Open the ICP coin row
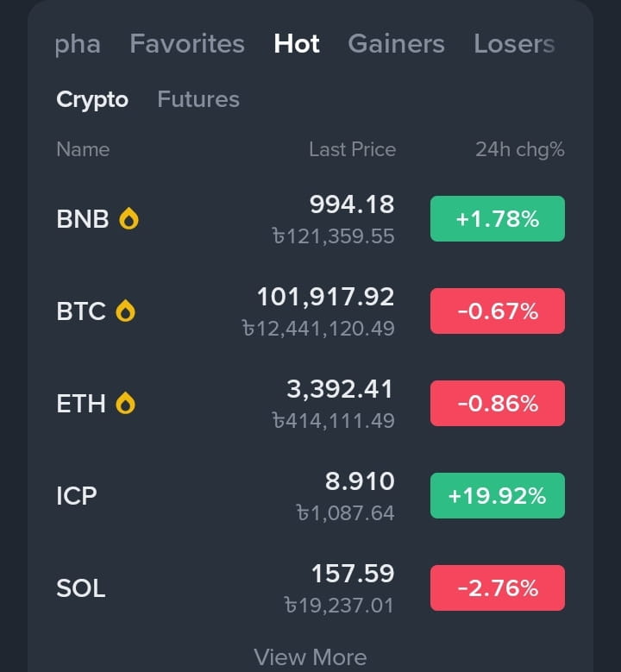 (310, 496)
